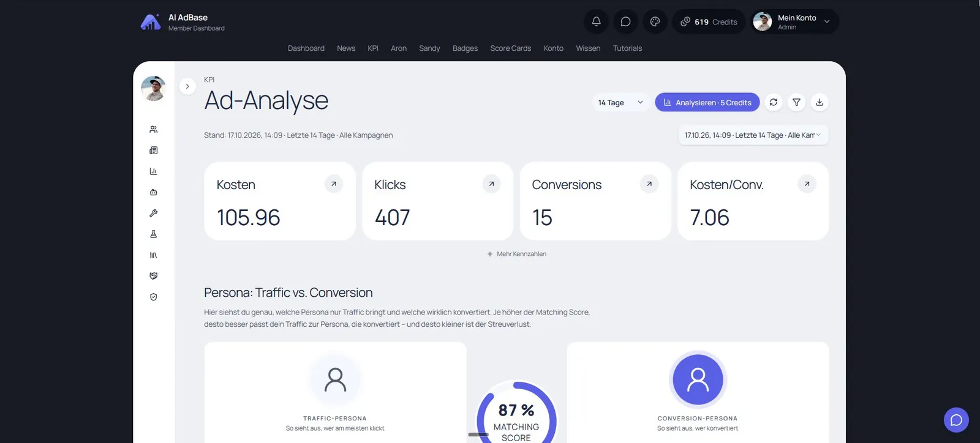Open the analysis snapshot dropdown dated 17.10.26
The image size is (980, 443).
tap(753, 135)
